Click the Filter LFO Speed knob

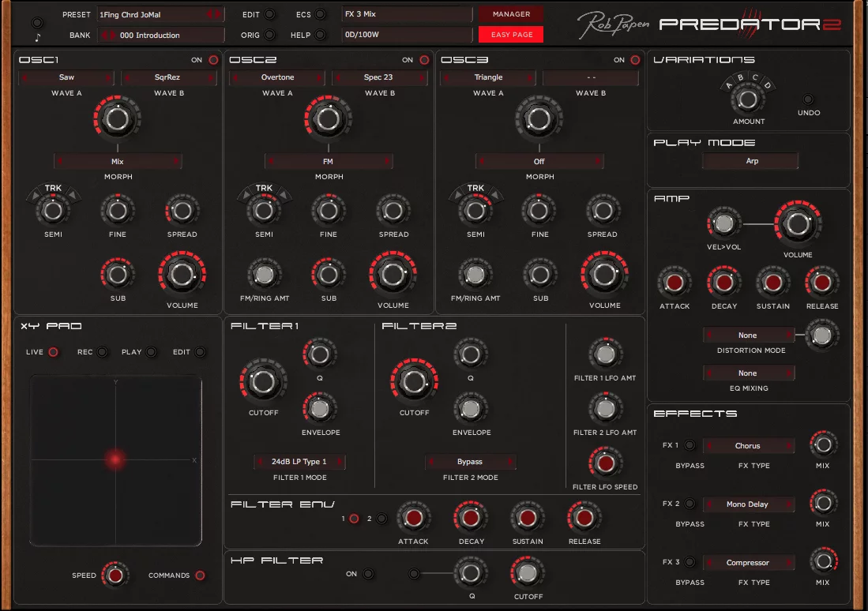tap(605, 463)
